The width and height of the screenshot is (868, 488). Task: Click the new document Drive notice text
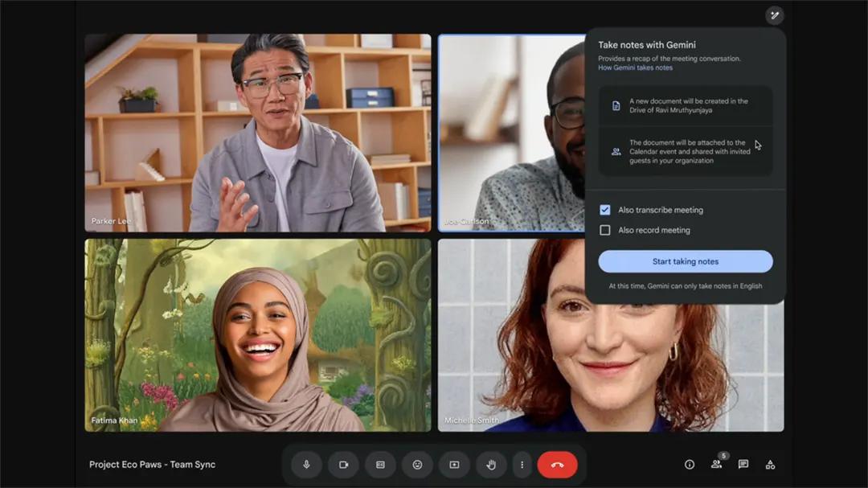tap(689, 106)
